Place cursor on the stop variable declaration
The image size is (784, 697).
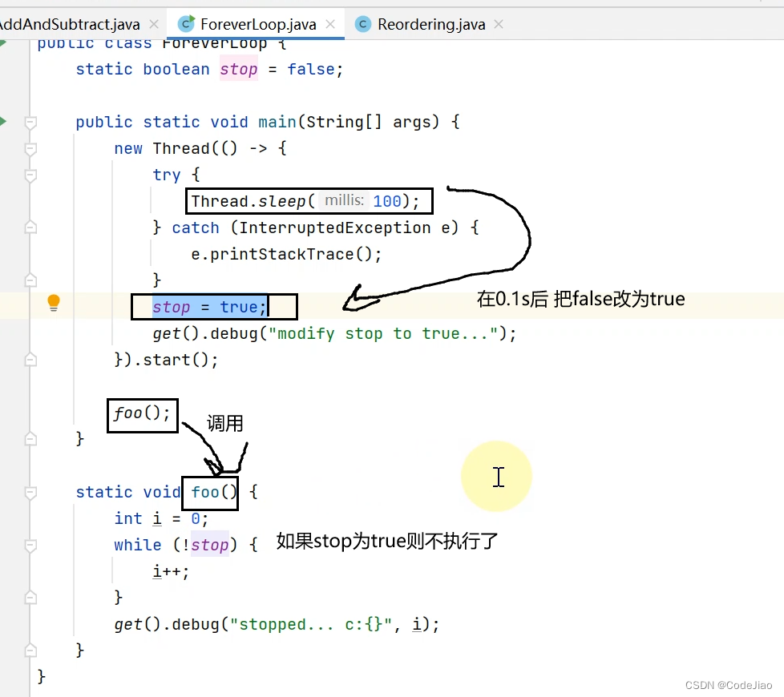point(238,69)
